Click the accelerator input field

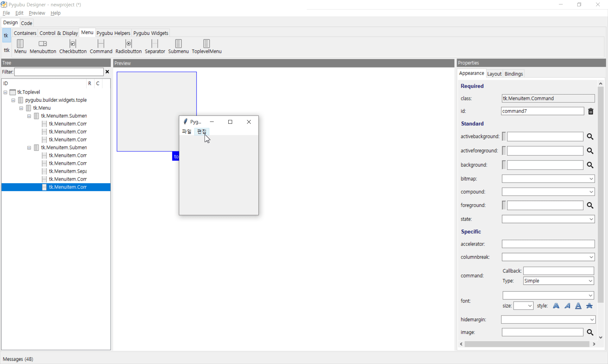[x=548, y=244]
